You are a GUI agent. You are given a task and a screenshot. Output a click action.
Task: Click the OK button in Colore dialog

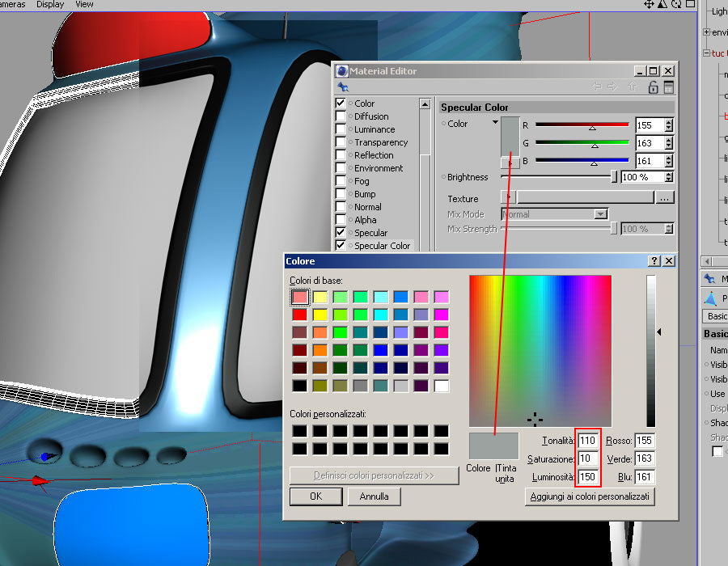(316, 496)
